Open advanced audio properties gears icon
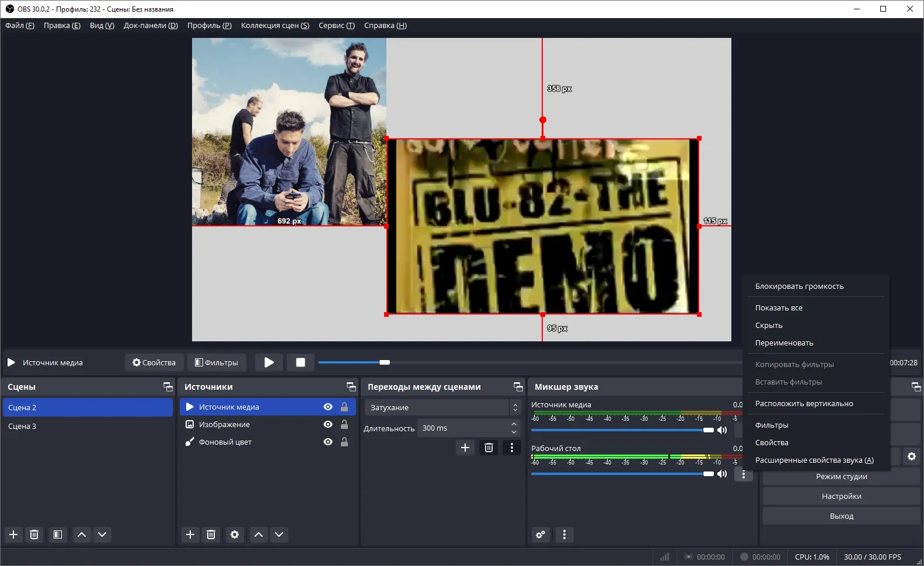Screen dimensions: 924x566 [541, 534]
